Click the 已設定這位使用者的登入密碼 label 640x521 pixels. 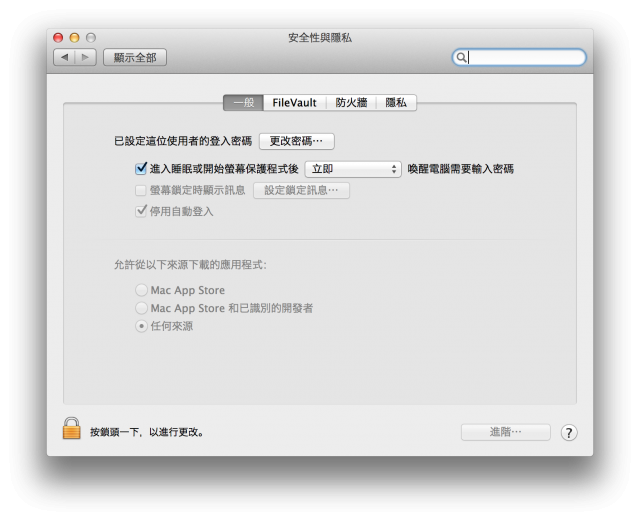pos(183,141)
